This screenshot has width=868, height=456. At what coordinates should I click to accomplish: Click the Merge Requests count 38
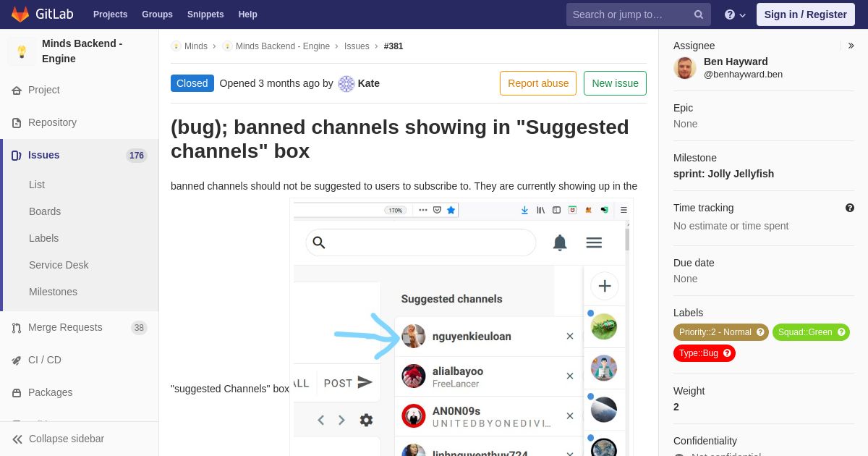coord(139,327)
